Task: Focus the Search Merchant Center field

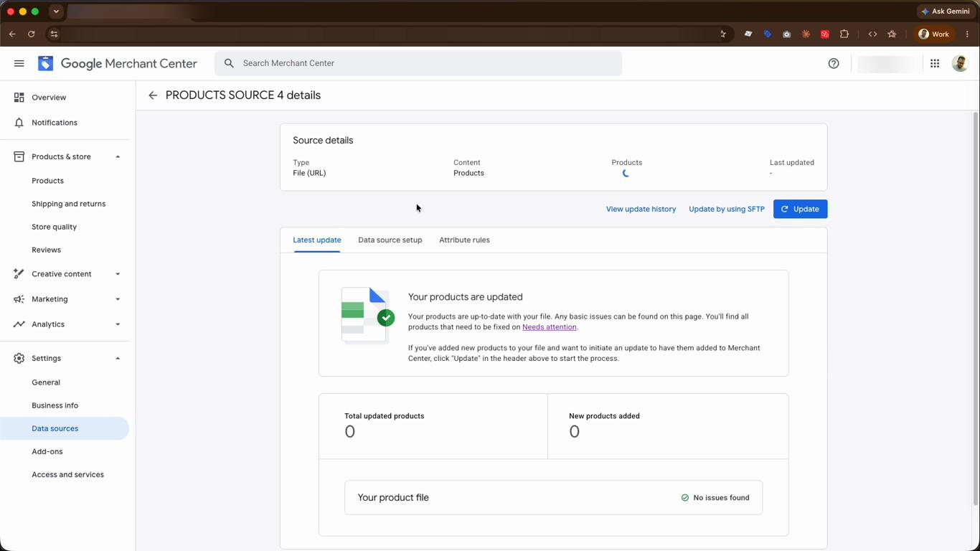Action: click(418, 63)
